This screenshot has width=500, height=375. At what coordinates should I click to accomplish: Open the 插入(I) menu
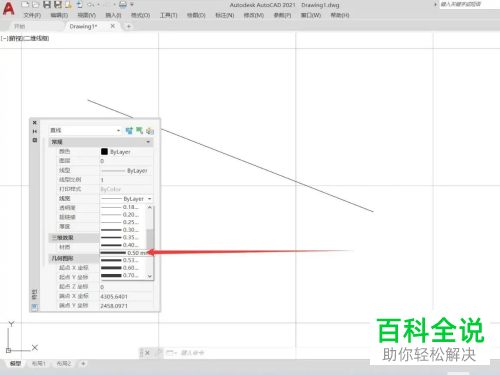113,15
